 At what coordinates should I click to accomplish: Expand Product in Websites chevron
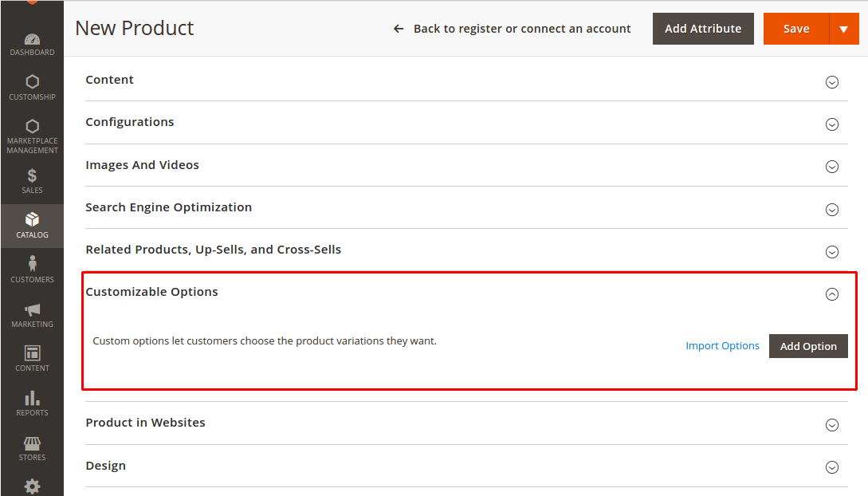coord(831,424)
